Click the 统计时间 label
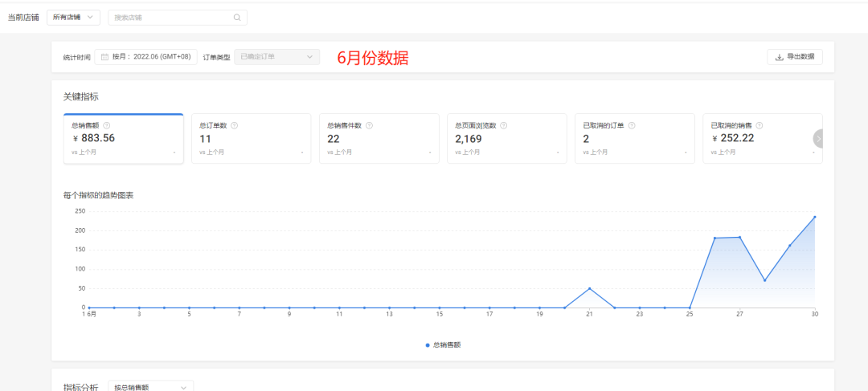 click(x=77, y=57)
